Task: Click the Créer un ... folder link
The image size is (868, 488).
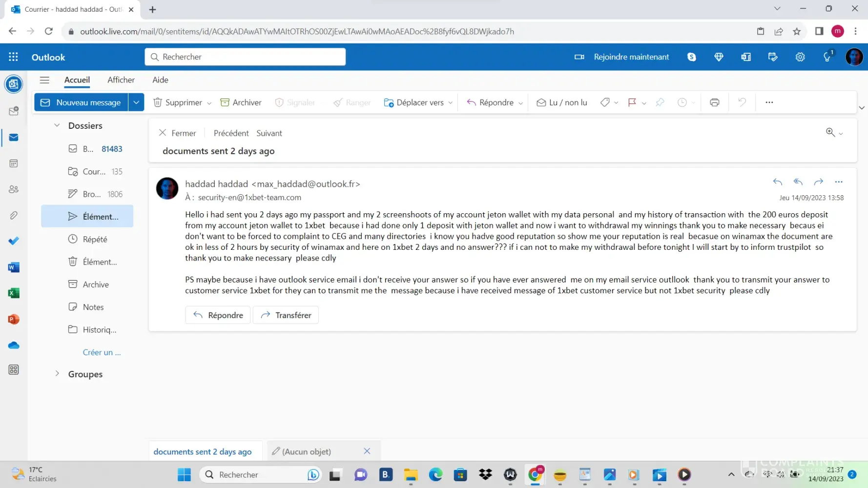Action: click(x=102, y=352)
